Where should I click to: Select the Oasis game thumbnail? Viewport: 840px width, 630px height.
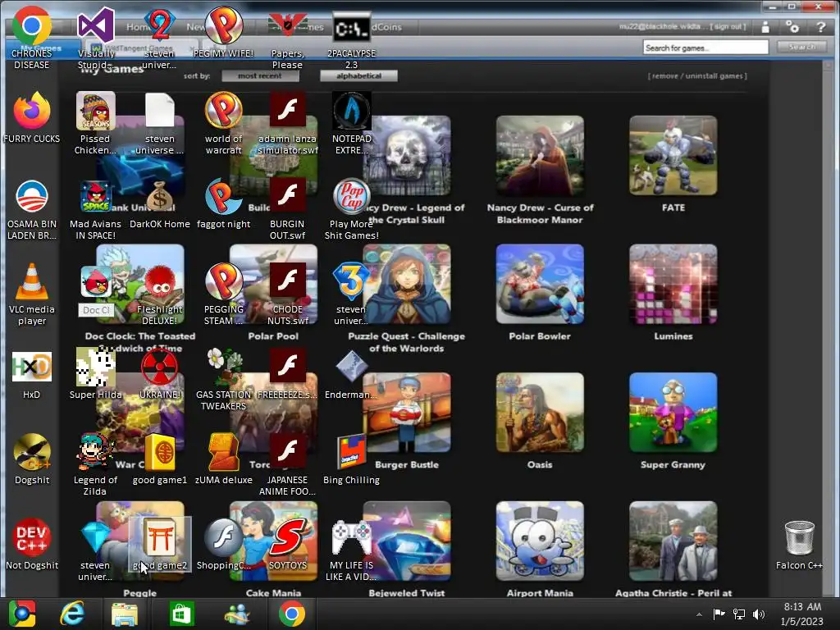(540, 413)
